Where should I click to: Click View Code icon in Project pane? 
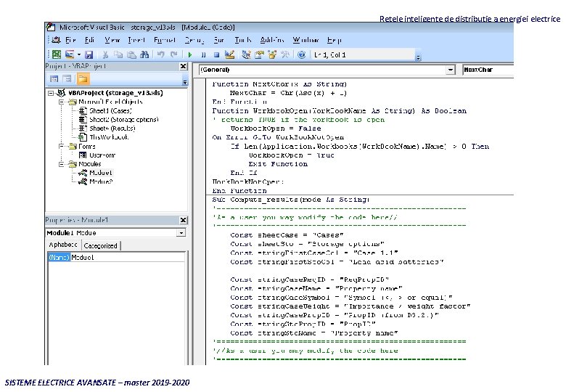point(54,78)
